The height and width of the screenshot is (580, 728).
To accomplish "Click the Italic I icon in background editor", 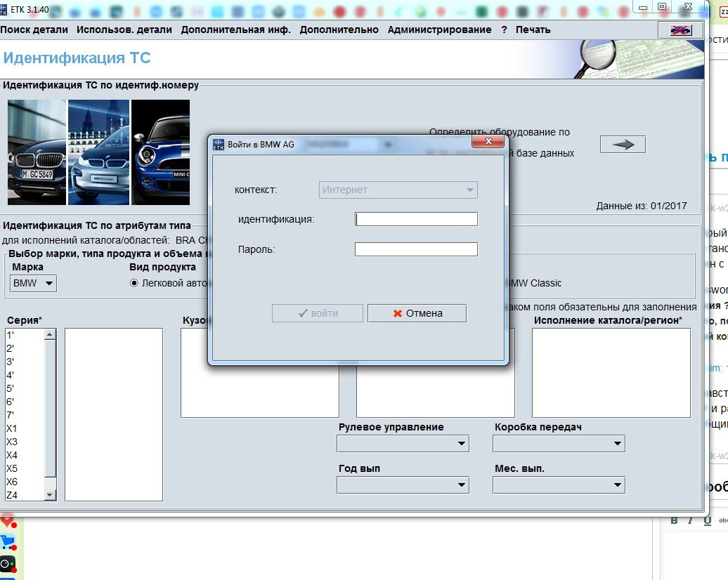I will 690,520.
